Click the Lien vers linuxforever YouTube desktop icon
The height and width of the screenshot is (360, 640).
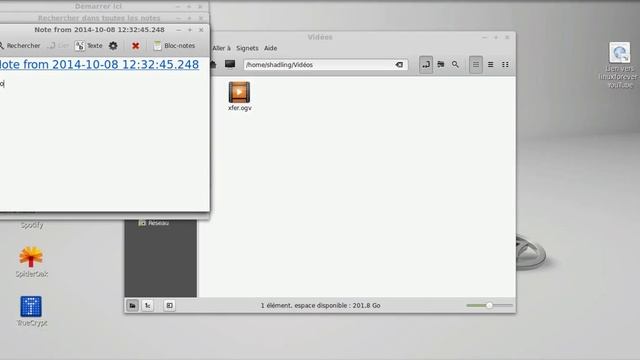coord(620,65)
